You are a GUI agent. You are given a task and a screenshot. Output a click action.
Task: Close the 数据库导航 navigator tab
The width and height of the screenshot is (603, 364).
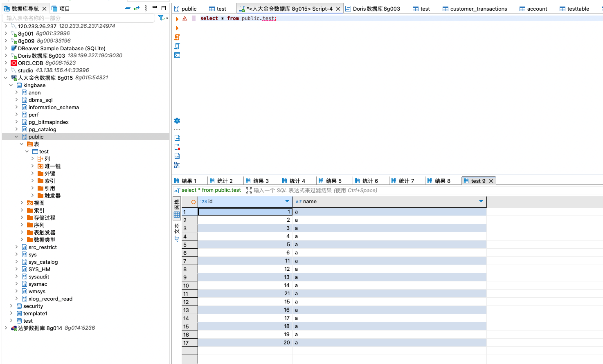point(45,9)
